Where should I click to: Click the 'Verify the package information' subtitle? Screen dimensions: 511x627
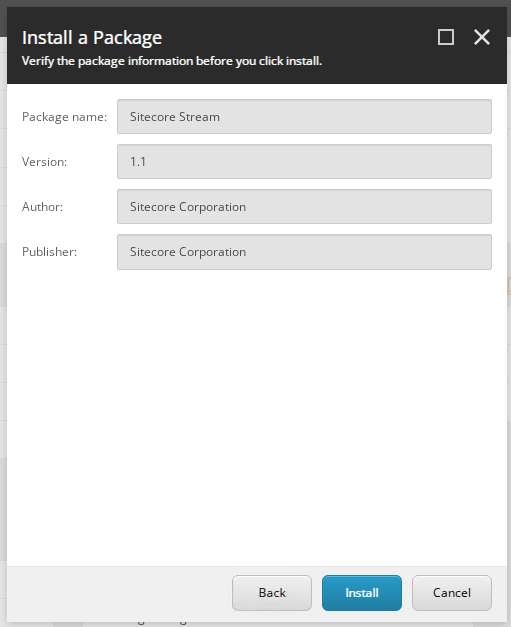172,61
